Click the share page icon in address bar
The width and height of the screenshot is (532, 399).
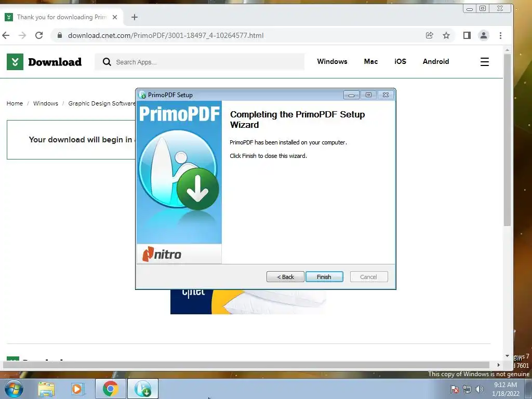coord(429,35)
